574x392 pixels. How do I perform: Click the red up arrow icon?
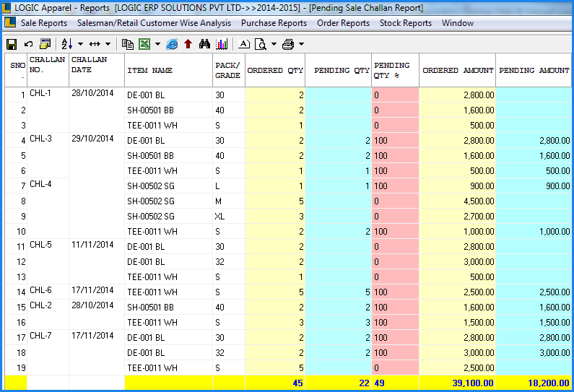[188, 44]
